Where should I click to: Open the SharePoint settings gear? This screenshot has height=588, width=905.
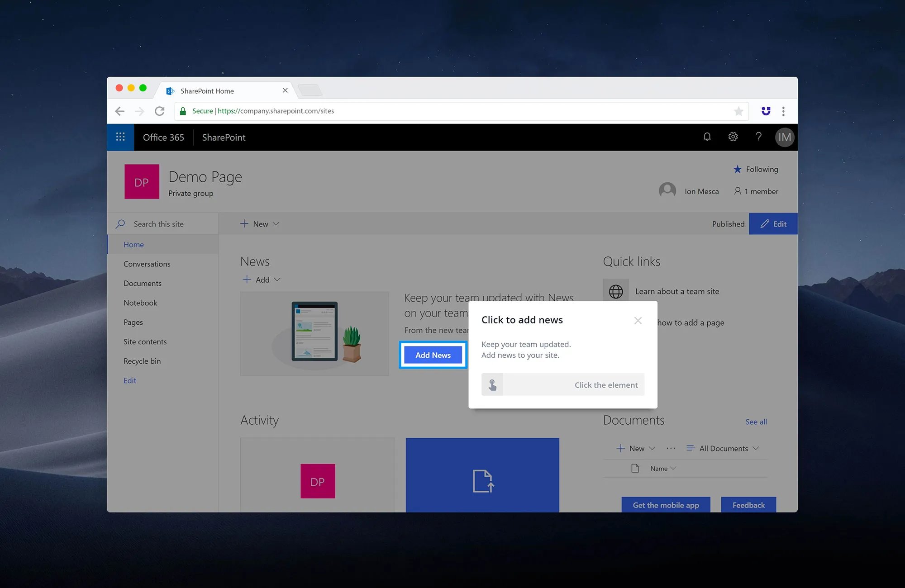pos(733,137)
